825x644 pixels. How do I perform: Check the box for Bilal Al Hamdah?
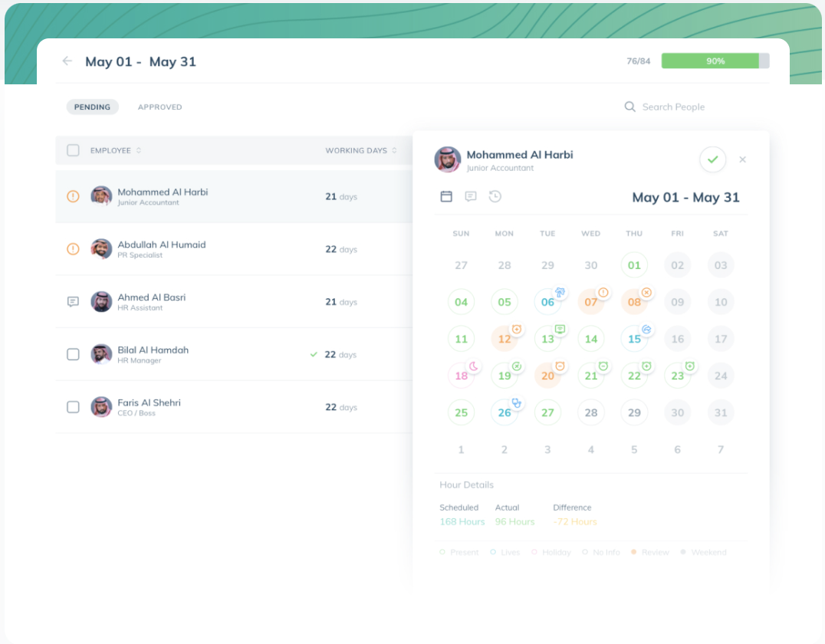coord(73,354)
